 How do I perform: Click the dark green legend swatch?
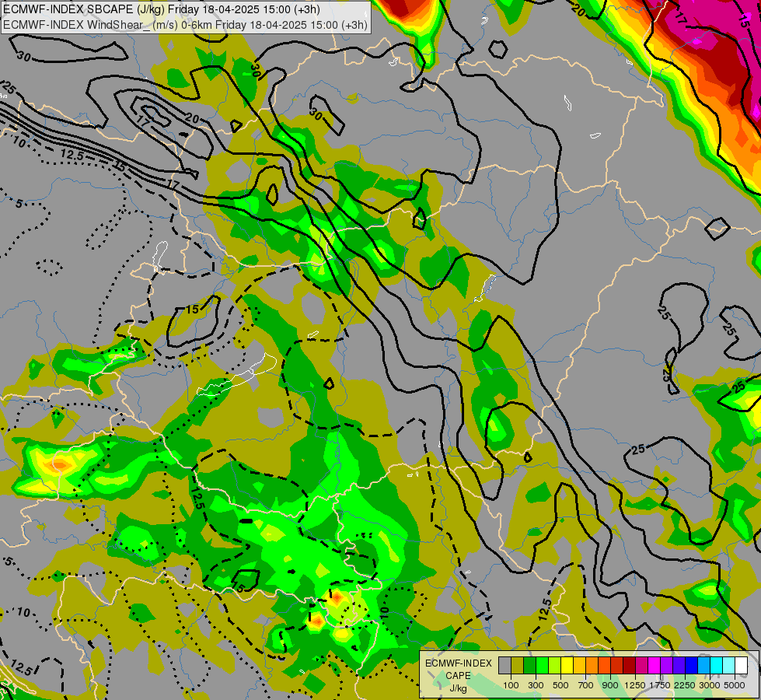coord(529,666)
